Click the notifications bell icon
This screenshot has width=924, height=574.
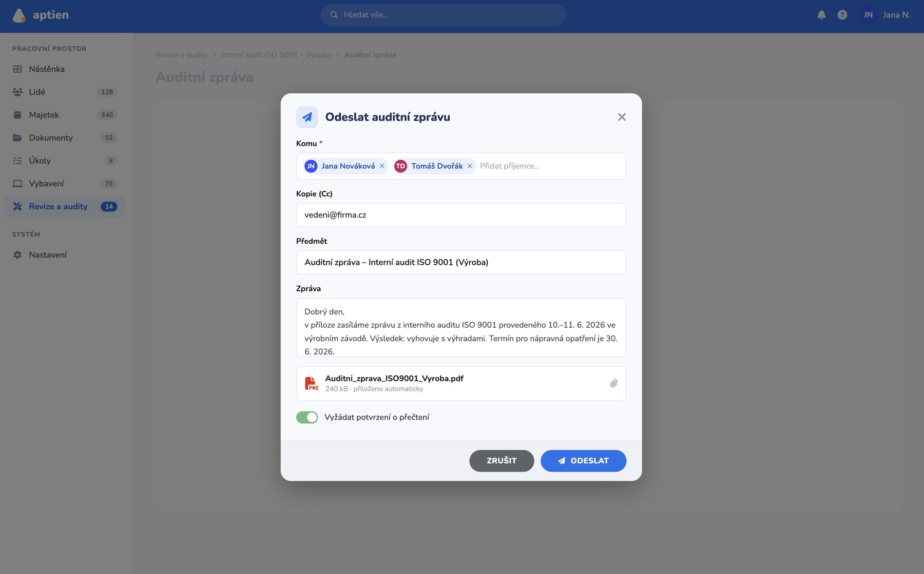(x=821, y=15)
